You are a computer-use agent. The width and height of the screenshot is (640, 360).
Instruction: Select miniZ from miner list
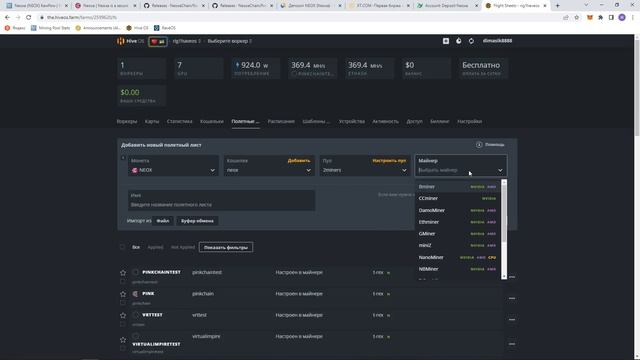coord(458,246)
